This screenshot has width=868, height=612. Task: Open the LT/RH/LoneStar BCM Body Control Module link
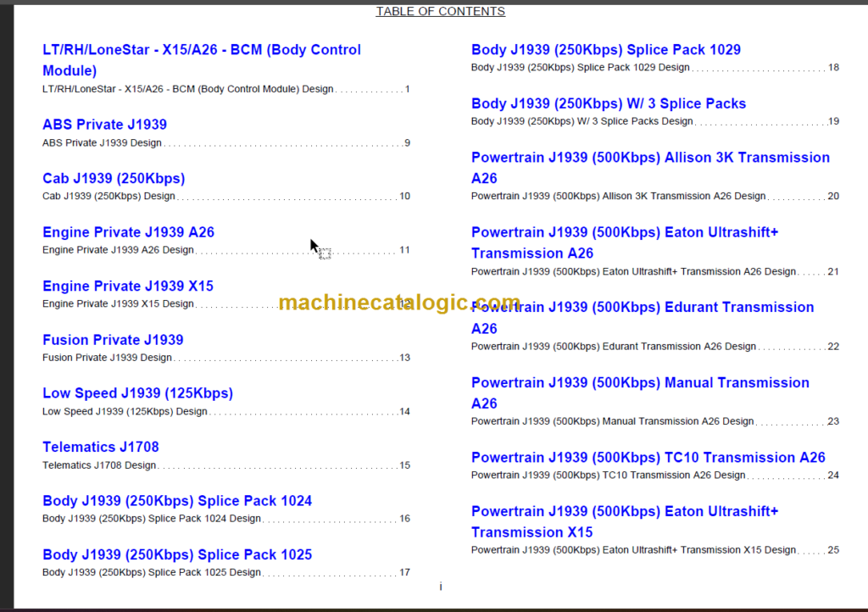(201, 49)
